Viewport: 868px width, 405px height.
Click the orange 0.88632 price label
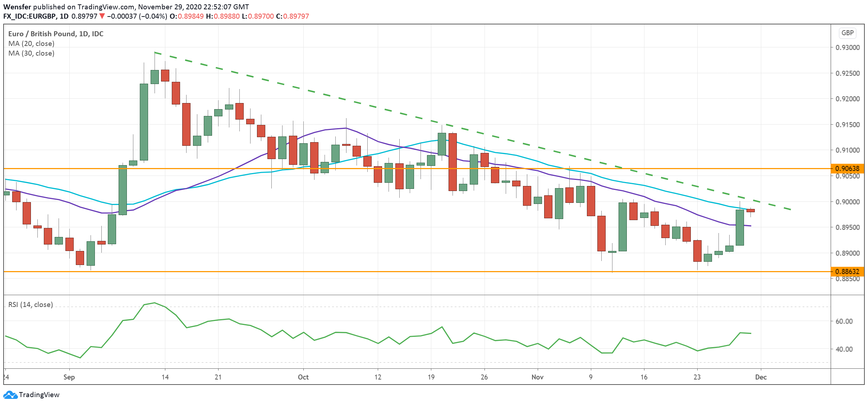[x=847, y=271]
